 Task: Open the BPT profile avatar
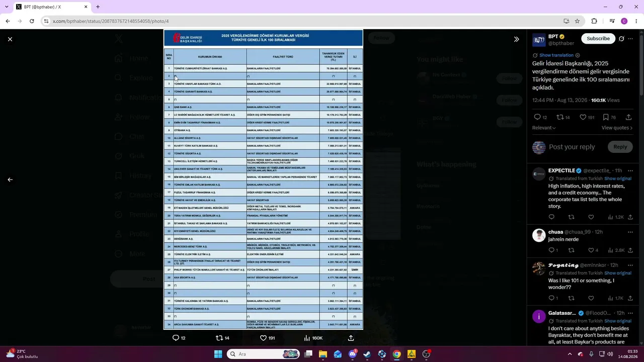point(539,40)
